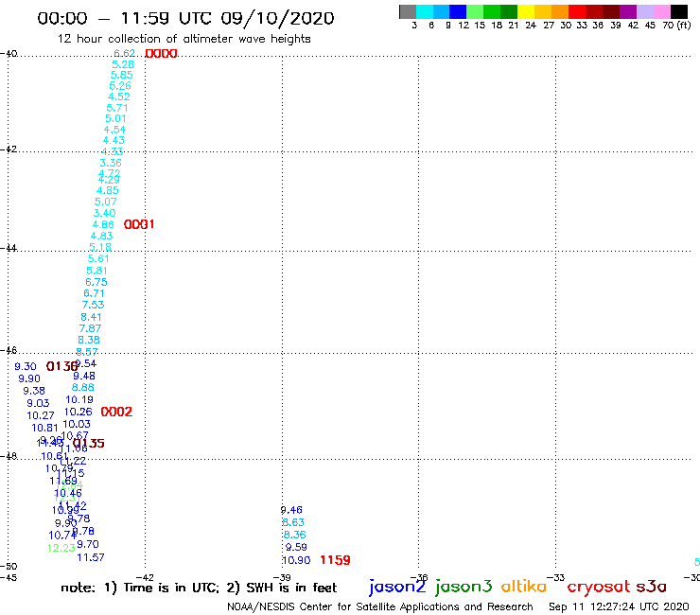Select the cyan swatch in the wave height legend
The width and height of the screenshot is (700, 615).
425,11
